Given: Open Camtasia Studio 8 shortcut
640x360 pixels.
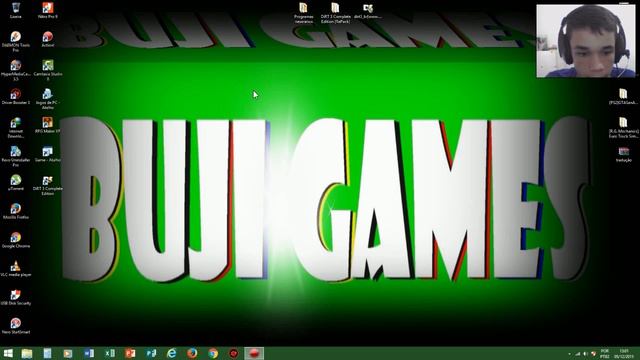Looking at the screenshot, I should [47, 70].
